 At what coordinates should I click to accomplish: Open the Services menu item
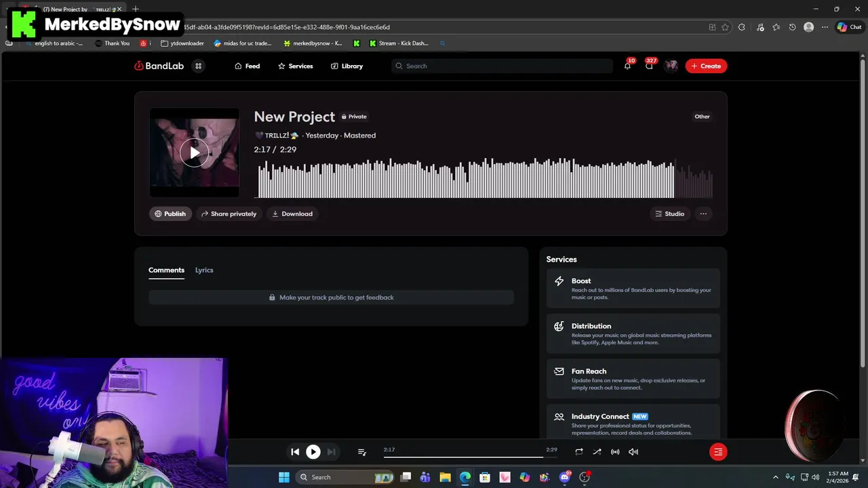(296, 66)
